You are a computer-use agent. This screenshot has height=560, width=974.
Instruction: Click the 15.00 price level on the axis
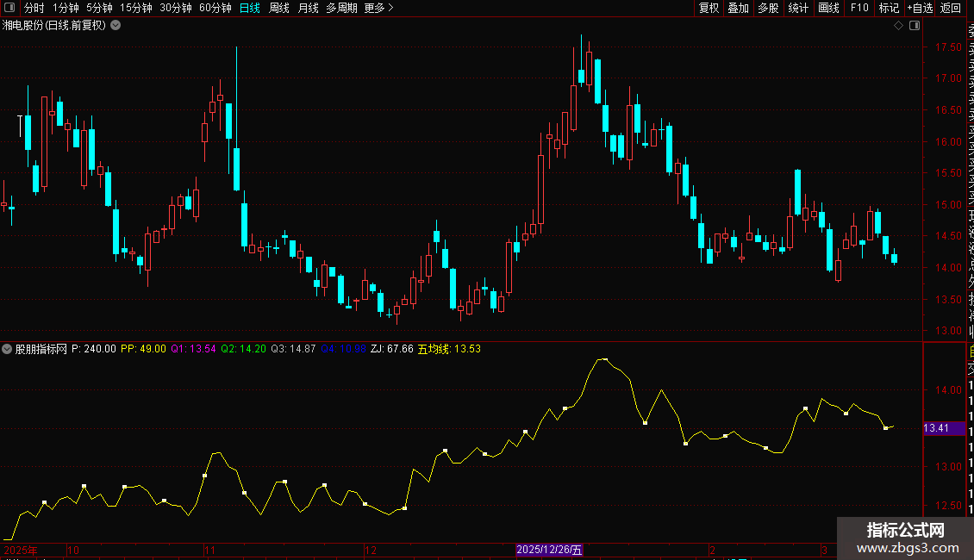[948, 205]
